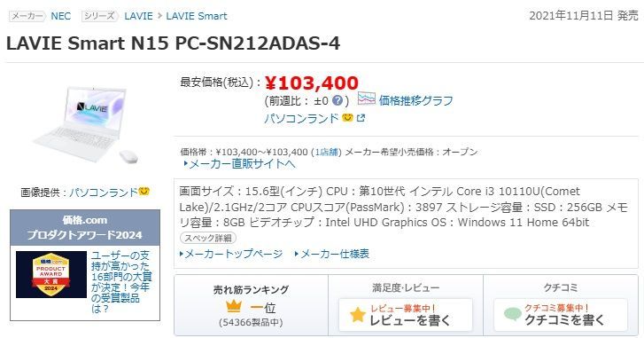
Task: Click the crown ranking icon
Action: [233, 306]
